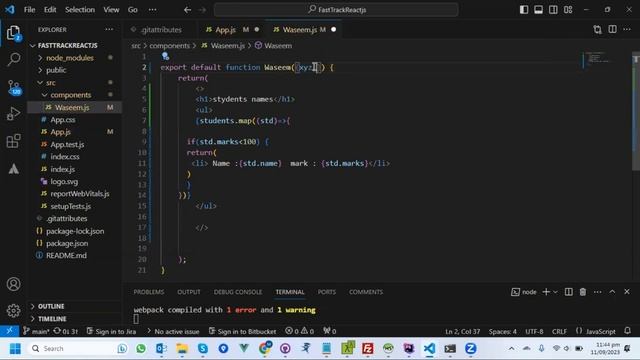
Task: Open the Manage settings gear
Action: (13, 311)
